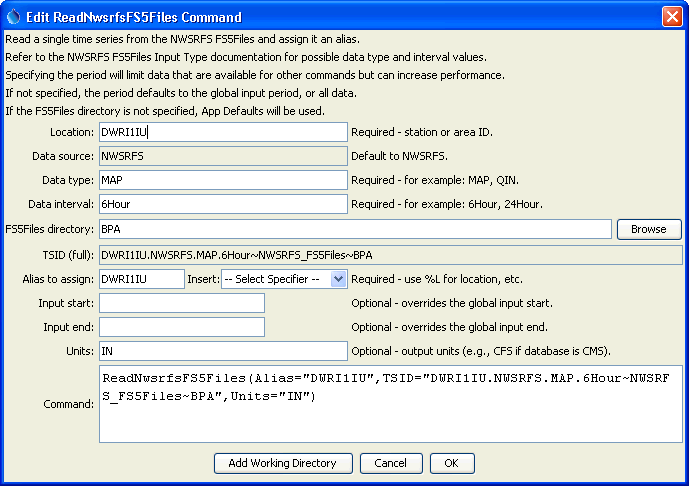Cancel the command edit

[391, 463]
